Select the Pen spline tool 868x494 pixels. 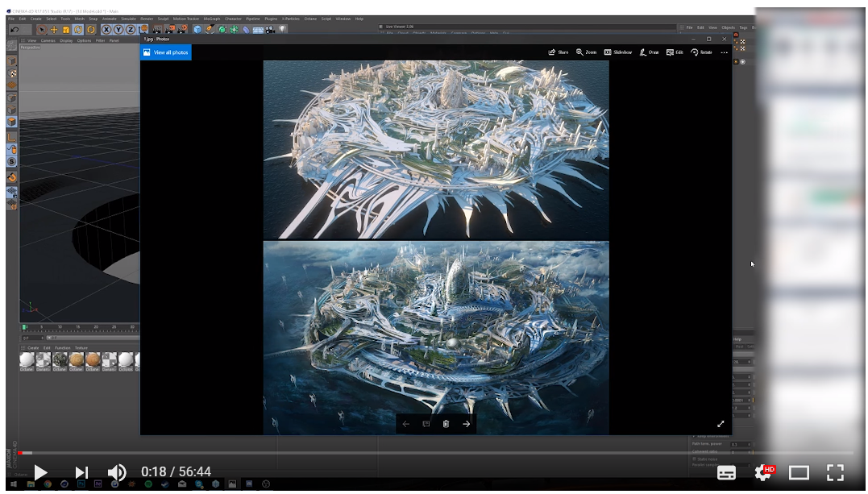tap(210, 29)
